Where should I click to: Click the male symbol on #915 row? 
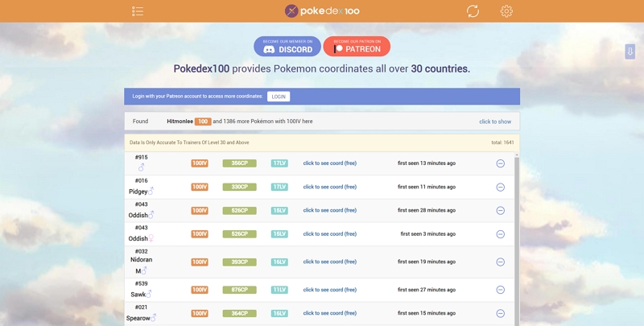coord(142,167)
